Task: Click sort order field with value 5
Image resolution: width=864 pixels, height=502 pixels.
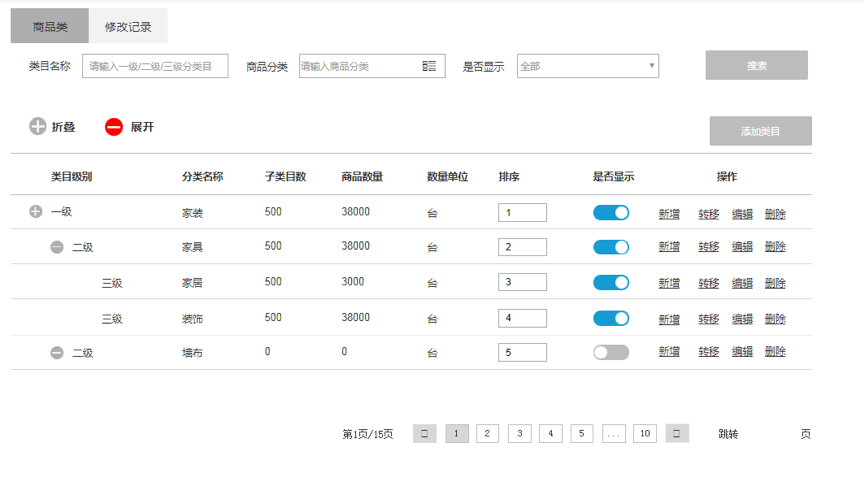Action: point(522,352)
